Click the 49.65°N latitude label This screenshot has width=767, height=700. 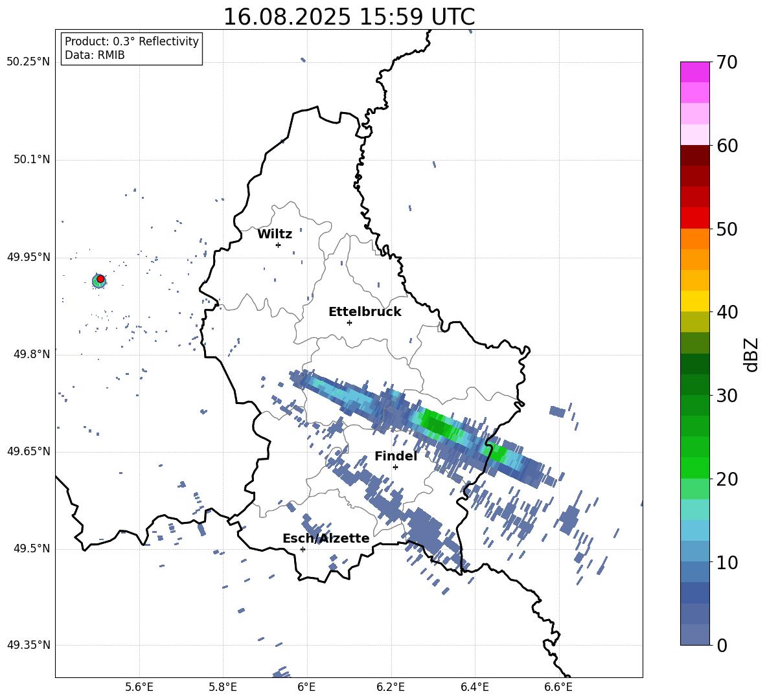29,451
